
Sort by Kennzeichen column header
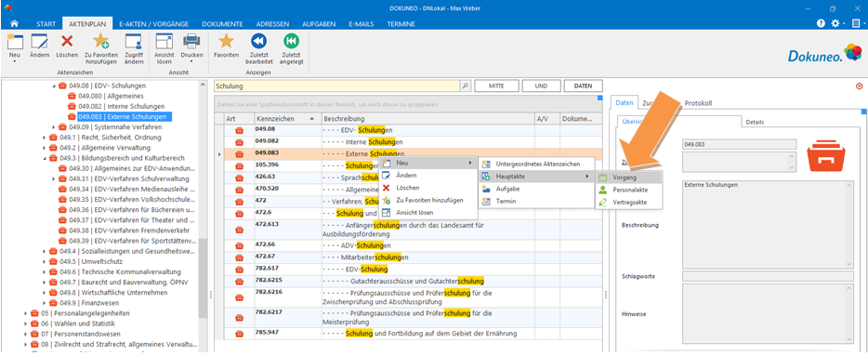[287, 119]
